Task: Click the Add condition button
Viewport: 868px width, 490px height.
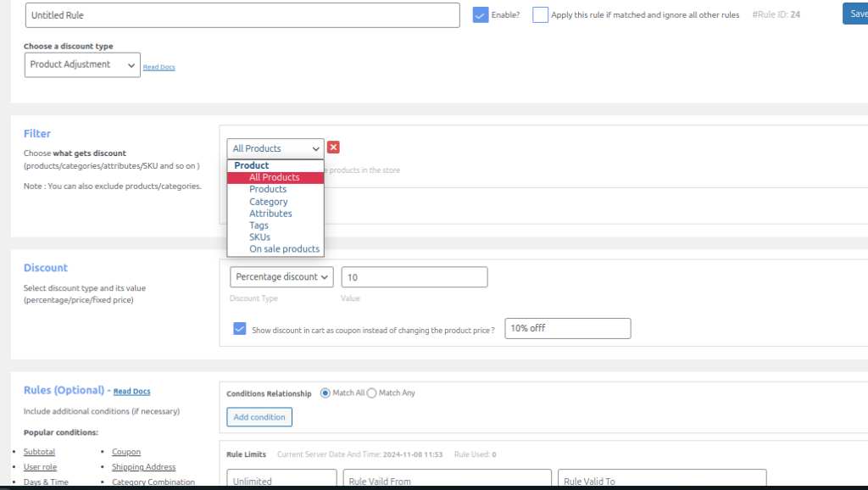Action: (x=259, y=417)
